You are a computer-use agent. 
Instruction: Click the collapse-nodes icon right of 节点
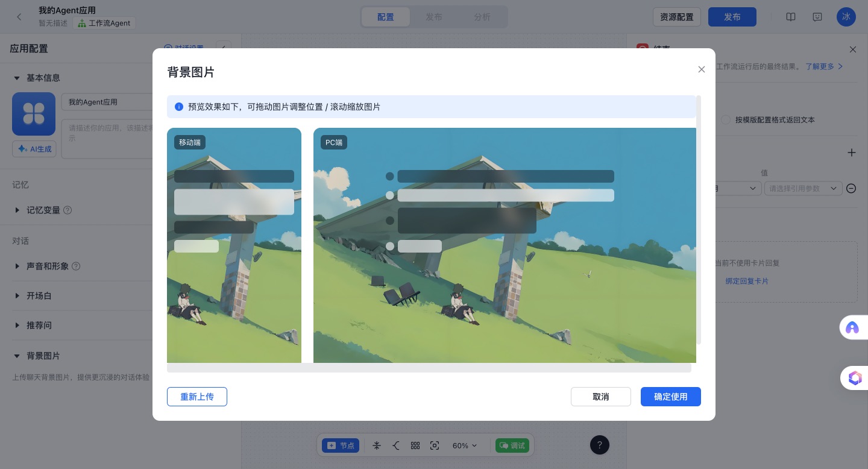pos(377,445)
